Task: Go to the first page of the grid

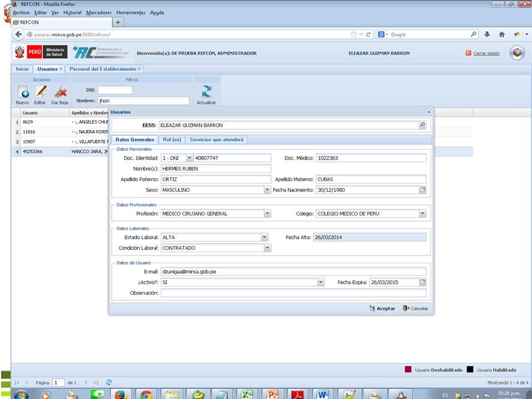Action: point(17,382)
